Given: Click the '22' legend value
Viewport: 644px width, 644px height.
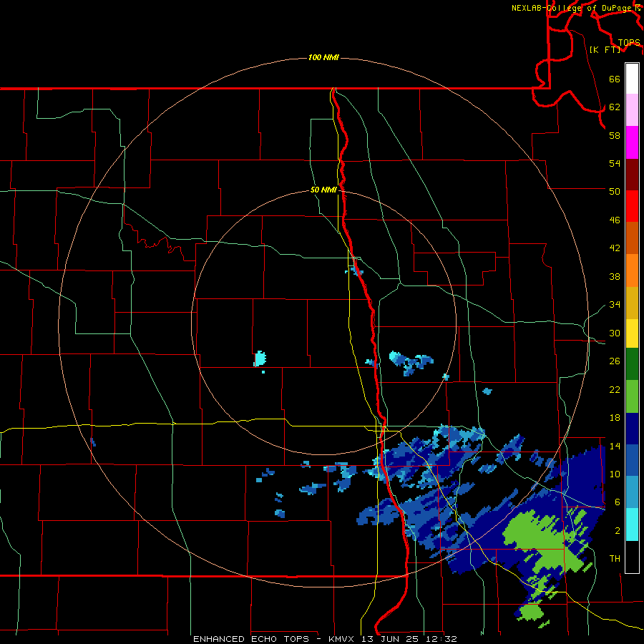Looking at the screenshot, I should [615, 389].
